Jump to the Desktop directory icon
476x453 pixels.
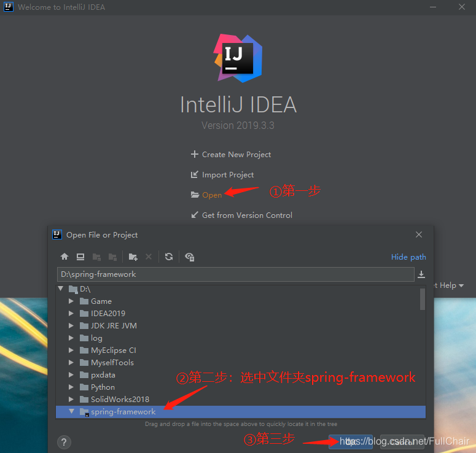[x=80, y=257]
